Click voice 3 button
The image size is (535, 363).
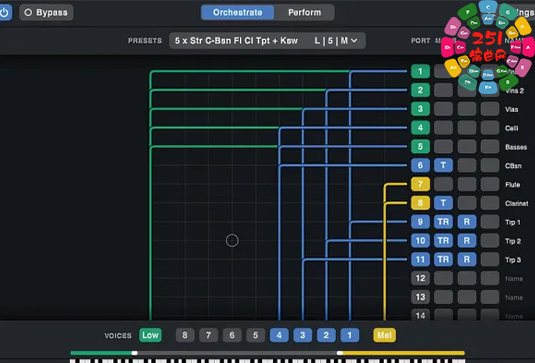coord(303,335)
